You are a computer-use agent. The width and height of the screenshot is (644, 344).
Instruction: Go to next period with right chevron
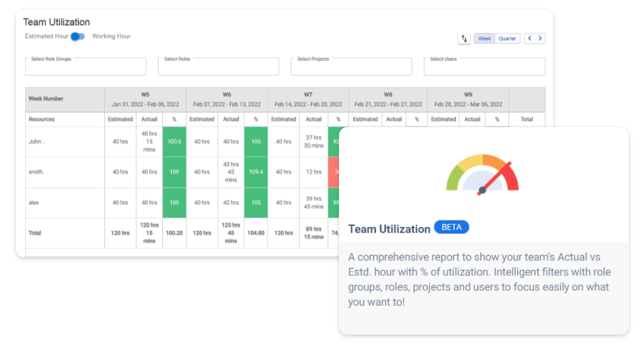coord(540,38)
